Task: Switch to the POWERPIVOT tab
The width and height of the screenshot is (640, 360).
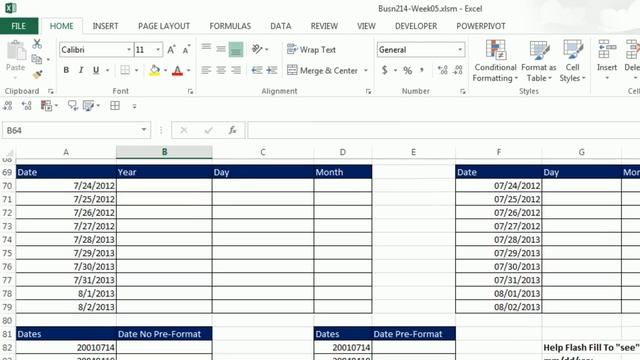Action: 481,26
